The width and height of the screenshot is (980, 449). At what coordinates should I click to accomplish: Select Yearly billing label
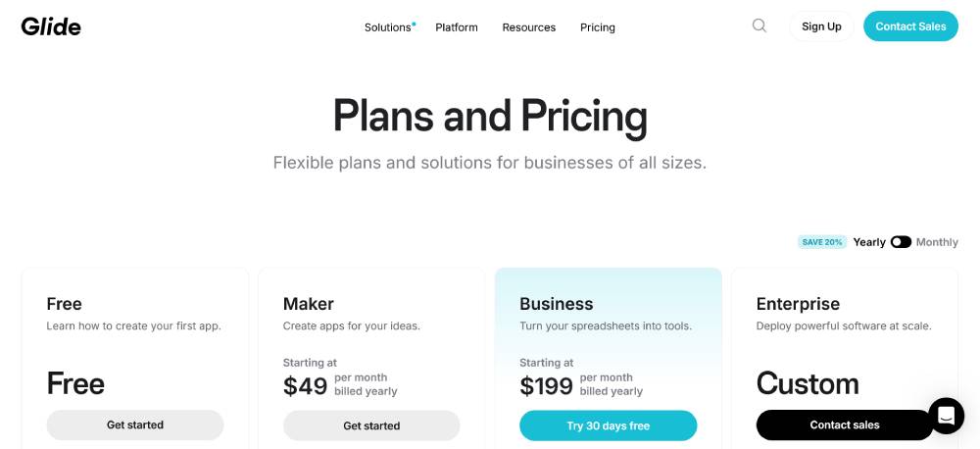click(869, 242)
